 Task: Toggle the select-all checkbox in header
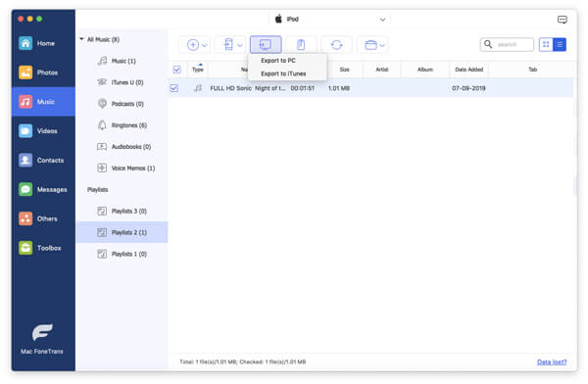176,70
